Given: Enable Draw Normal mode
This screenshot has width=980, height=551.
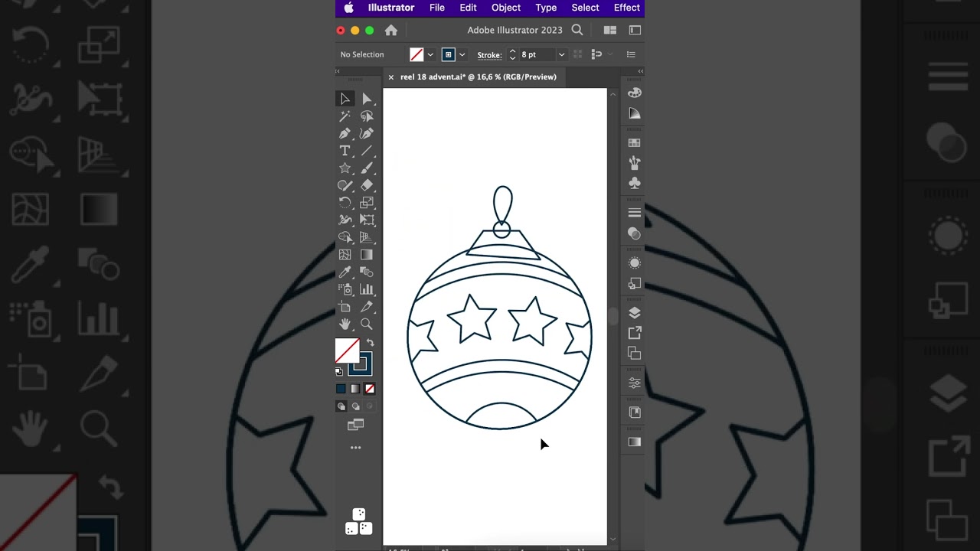Looking at the screenshot, I should click(341, 406).
